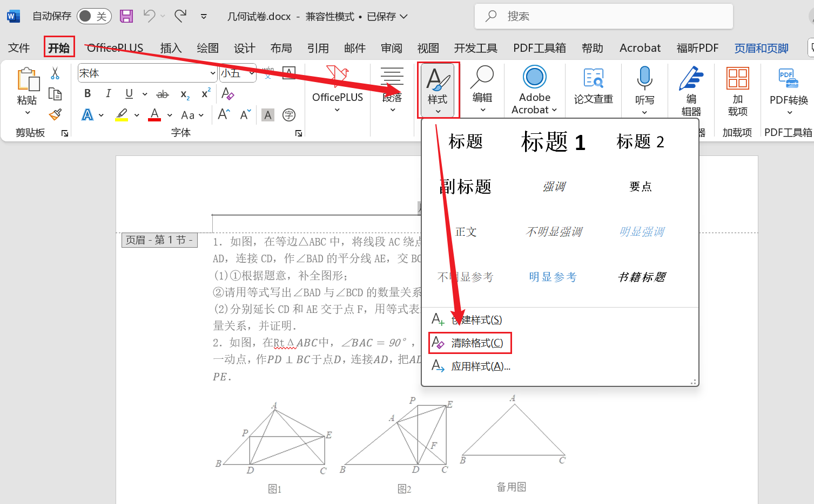Switch to the 设计 Design tab
This screenshot has width=814, height=504.
244,48
